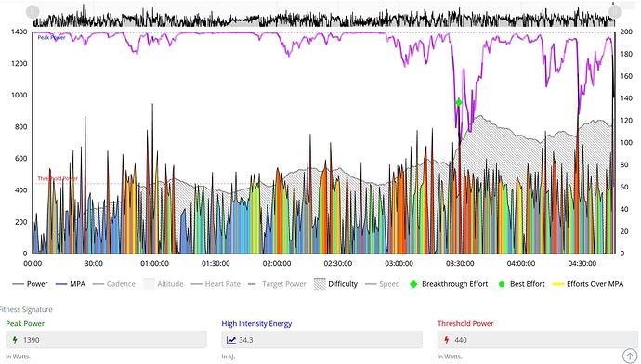Click the red 'Threshold Power' heading
The height and width of the screenshot is (364, 641).
tap(465, 323)
